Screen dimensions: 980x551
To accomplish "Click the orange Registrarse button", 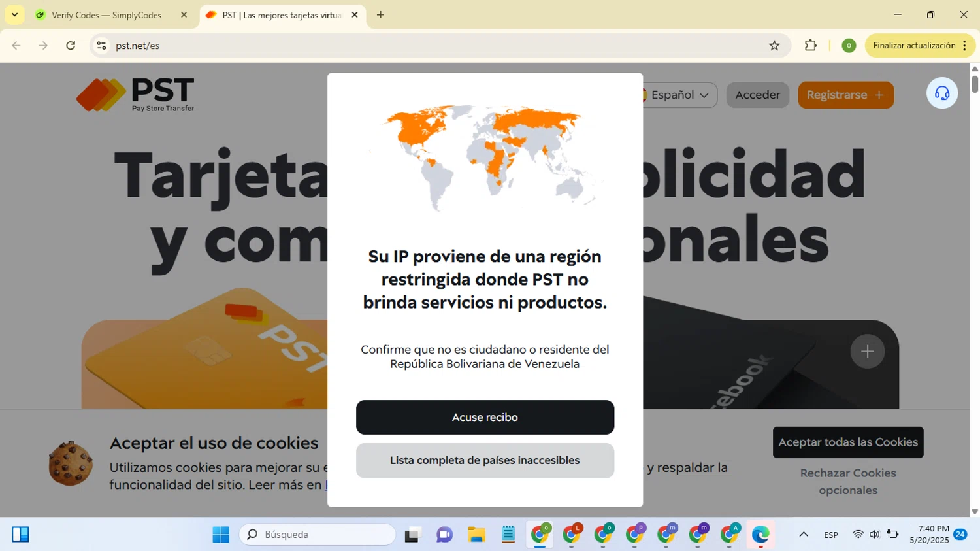I will coord(846,95).
